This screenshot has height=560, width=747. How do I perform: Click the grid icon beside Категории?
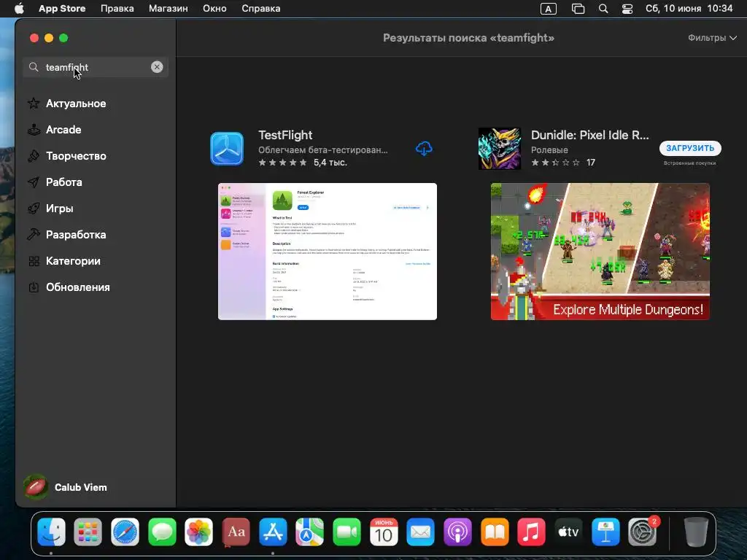[x=34, y=261]
